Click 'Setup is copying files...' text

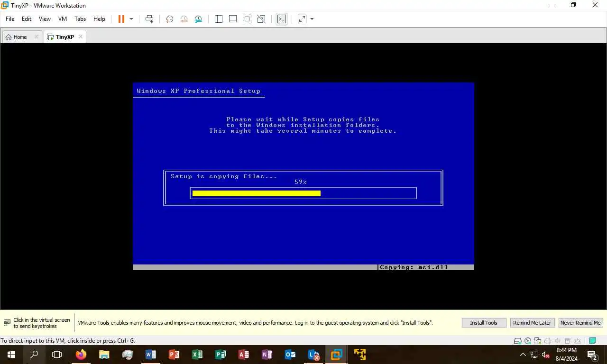[224, 176]
